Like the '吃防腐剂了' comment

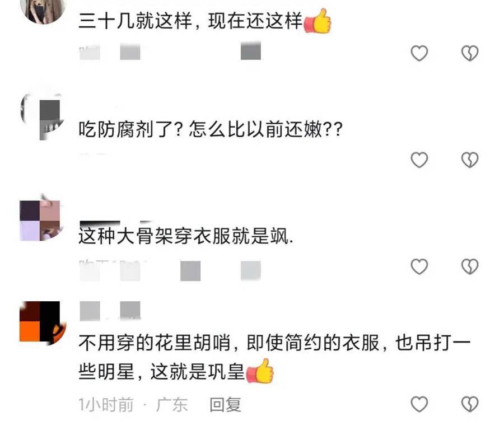click(419, 160)
